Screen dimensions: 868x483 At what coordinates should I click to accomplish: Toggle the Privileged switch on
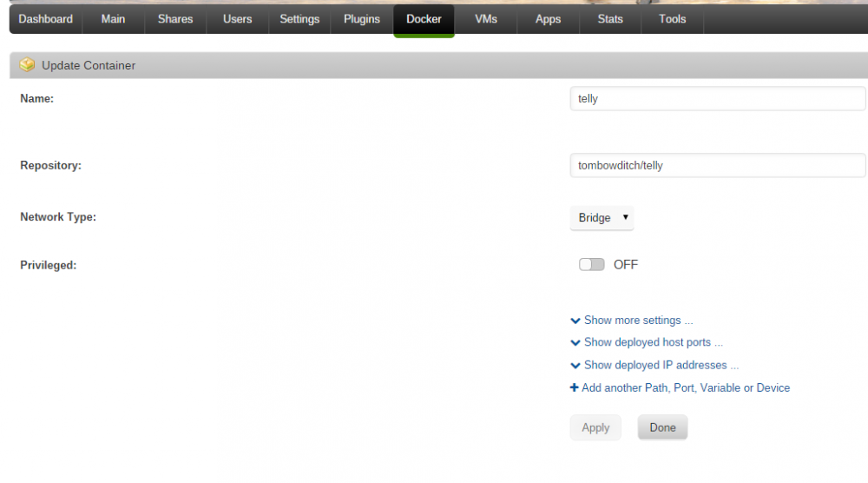pos(591,265)
